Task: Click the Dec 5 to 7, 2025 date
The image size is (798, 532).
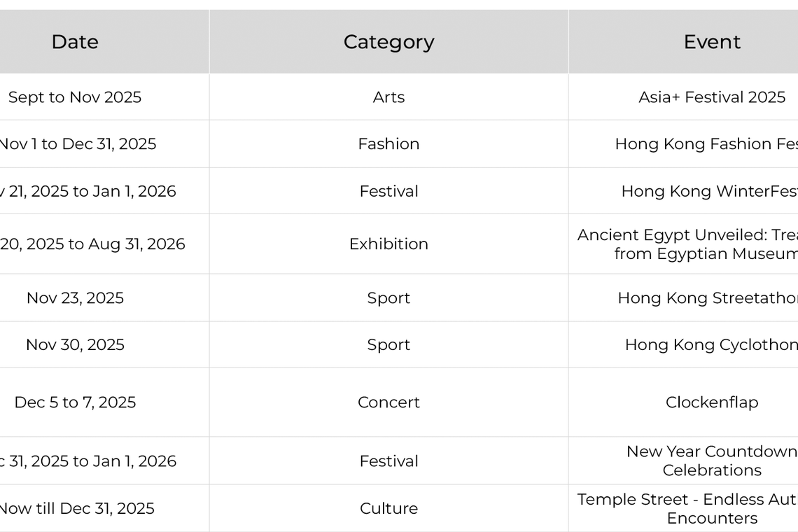Action: click(75, 402)
